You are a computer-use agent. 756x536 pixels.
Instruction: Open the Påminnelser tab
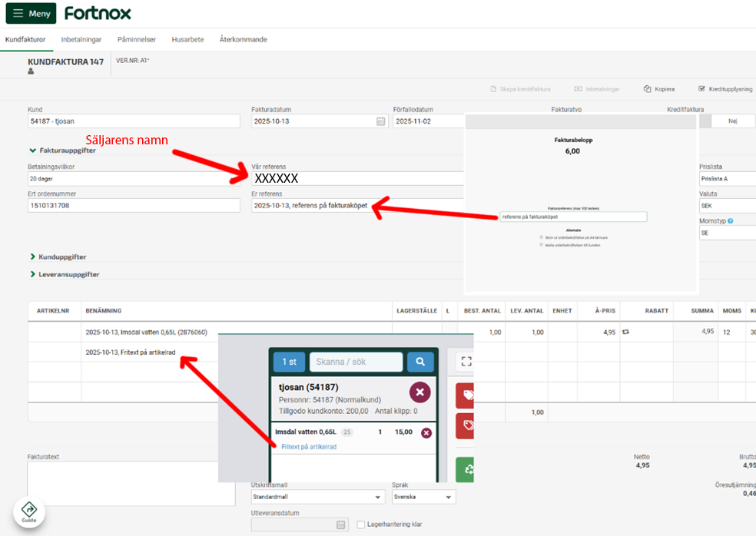coord(137,39)
